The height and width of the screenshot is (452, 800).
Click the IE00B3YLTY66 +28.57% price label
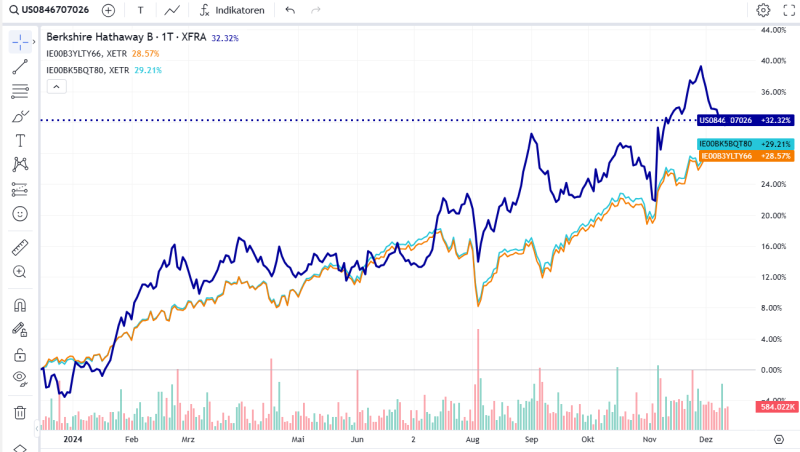(746, 156)
